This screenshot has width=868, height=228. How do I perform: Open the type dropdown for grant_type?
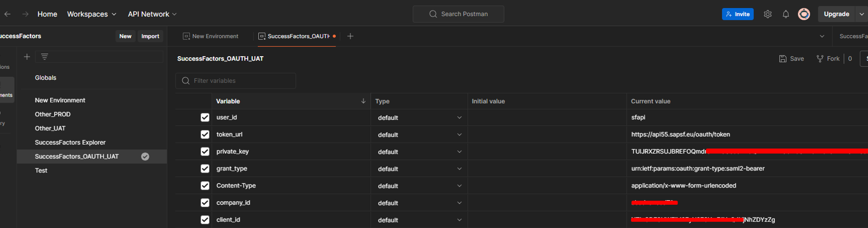click(x=419, y=169)
